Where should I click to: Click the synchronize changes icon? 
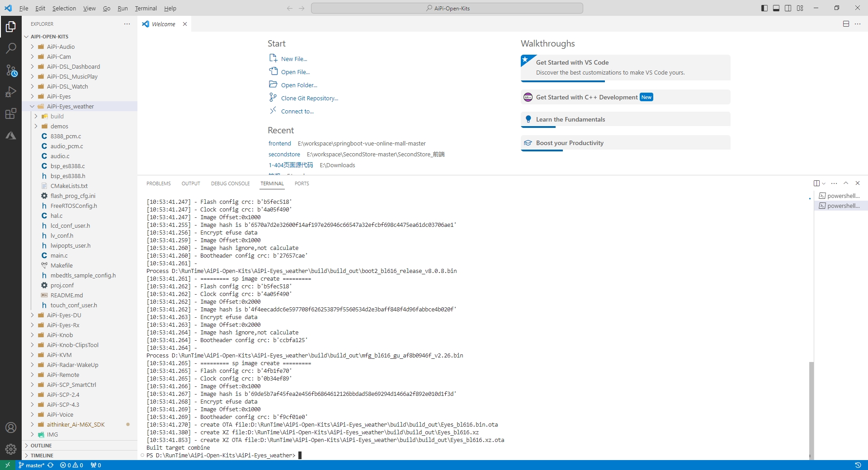tap(51, 465)
